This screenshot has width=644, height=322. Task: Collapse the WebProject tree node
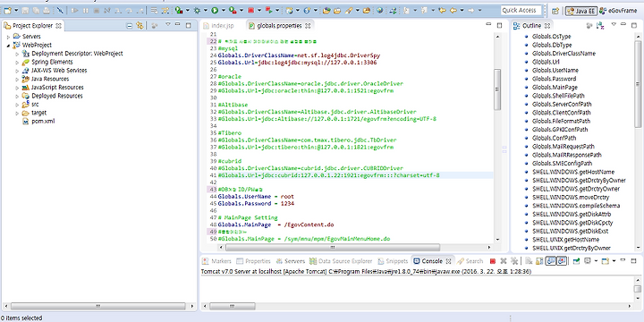click(x=8, y=46)
